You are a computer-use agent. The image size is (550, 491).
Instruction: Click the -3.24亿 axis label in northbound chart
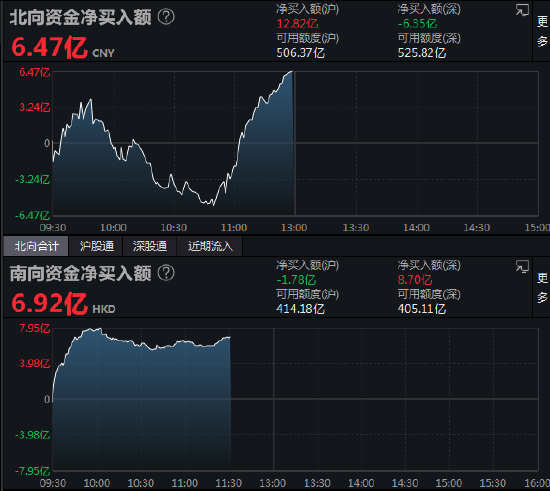32,179
